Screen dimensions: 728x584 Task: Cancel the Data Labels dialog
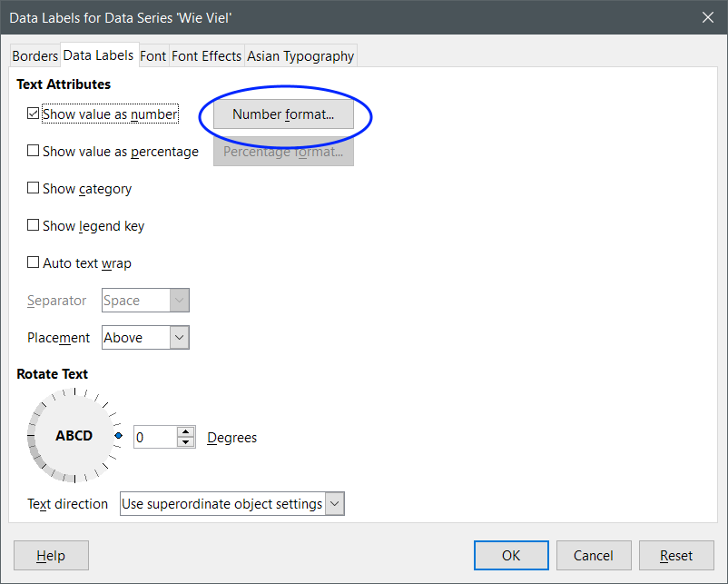click(x=594, y=555)
